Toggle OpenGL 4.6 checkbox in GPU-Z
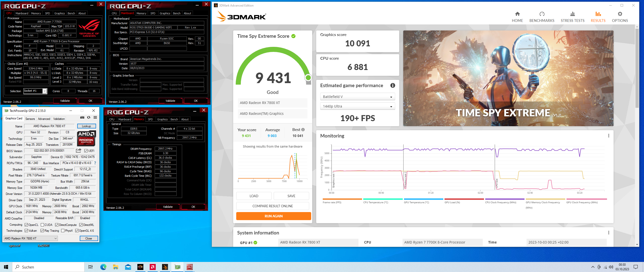Viewport: 644px width, 272px height. click(x=77, y=231)
